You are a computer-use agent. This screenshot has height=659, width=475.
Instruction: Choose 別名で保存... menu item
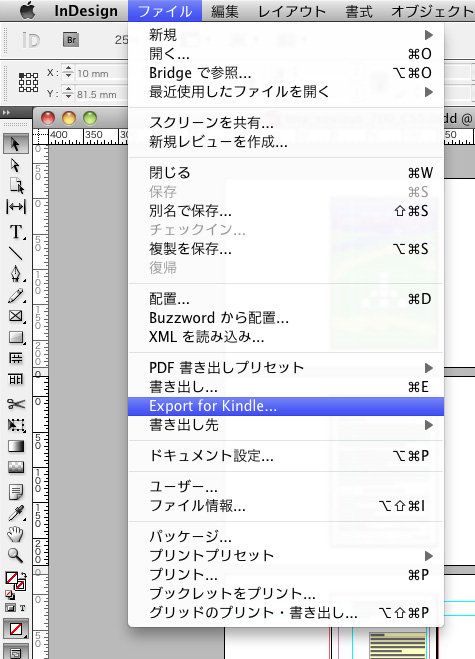click(x=286, y=211)
